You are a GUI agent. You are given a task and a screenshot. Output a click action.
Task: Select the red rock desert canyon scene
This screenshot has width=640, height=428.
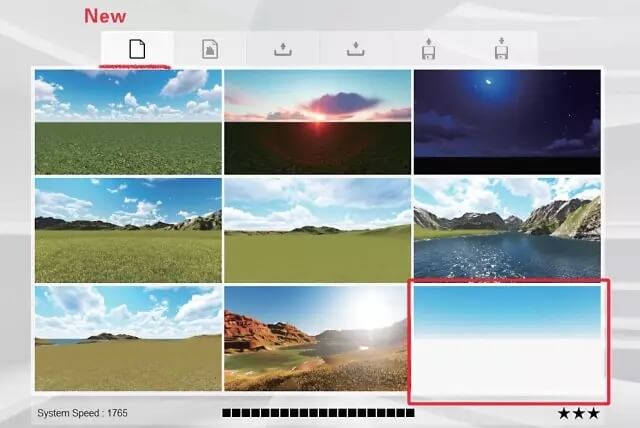point(317,338)
